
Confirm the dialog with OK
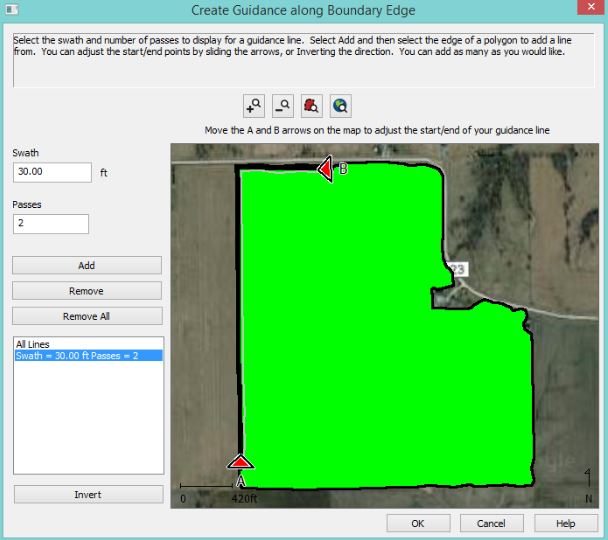click(x=418, y=524)
